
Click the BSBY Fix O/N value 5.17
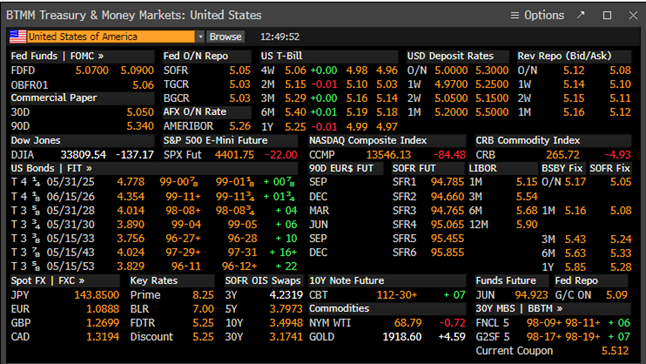(575, 182)
